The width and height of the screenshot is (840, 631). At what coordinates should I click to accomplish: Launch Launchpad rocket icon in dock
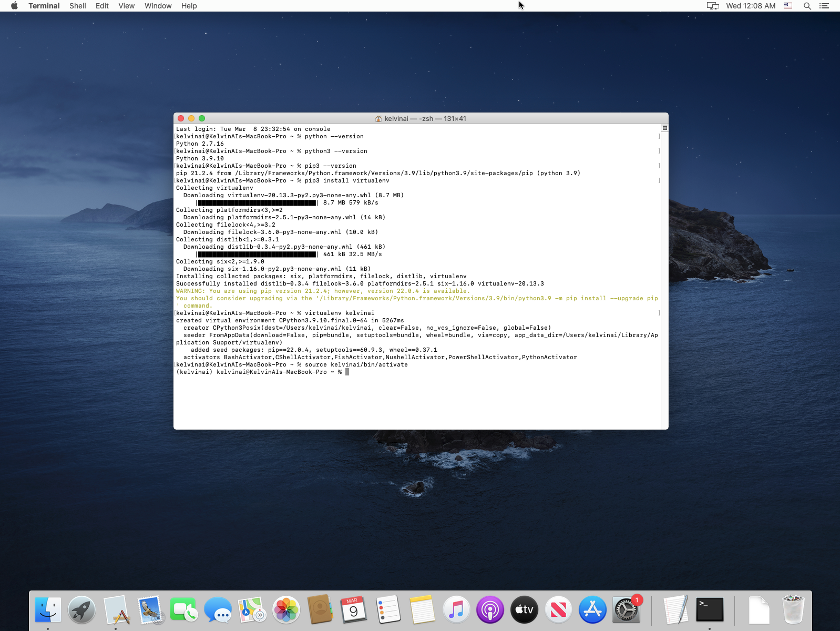82,610
